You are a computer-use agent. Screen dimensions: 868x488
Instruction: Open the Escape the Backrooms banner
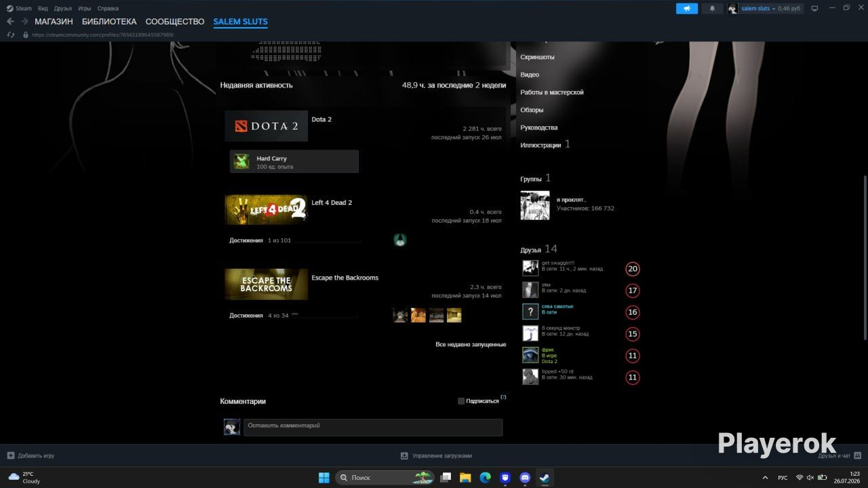[267, 284]
